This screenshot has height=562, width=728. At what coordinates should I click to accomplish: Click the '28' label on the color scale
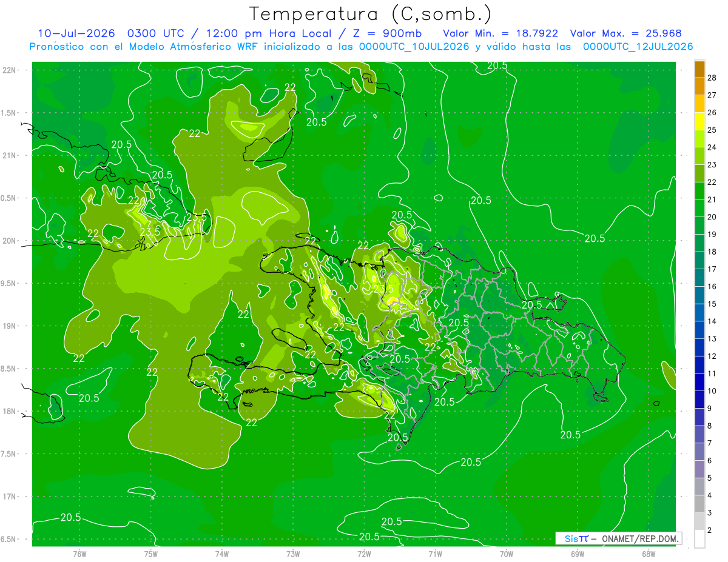click(x=712, y=78)
